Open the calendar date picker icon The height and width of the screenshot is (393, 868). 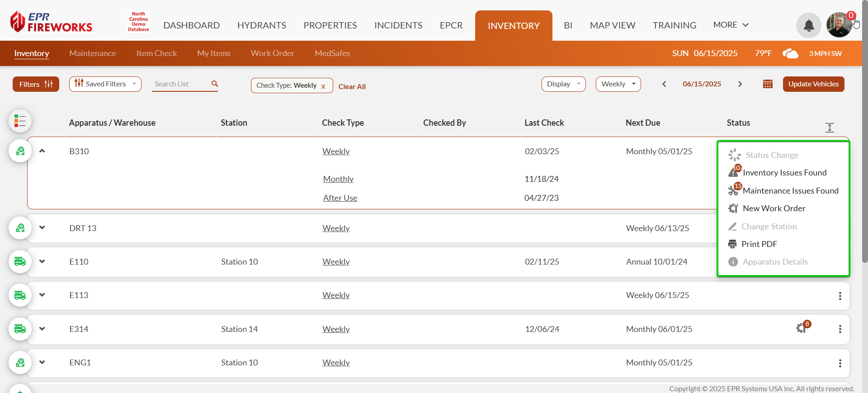(x=767, y=84)
